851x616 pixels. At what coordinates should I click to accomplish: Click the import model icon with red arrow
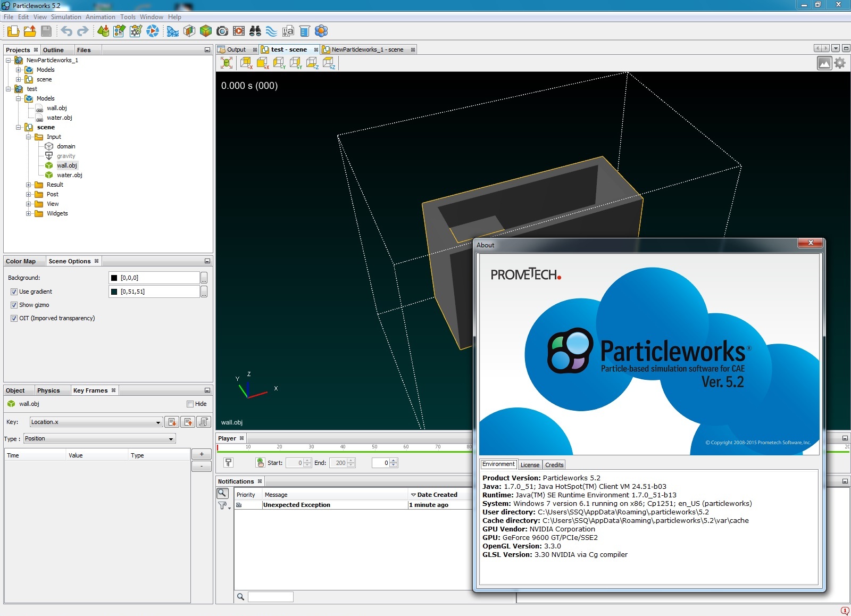coord(103,31)
